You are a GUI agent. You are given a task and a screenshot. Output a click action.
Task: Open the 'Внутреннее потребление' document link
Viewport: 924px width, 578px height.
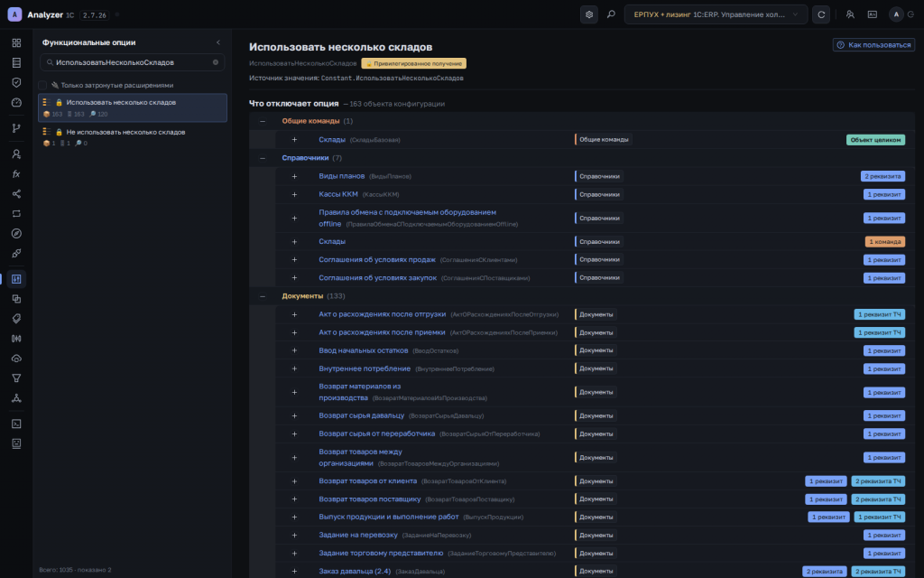365,368
